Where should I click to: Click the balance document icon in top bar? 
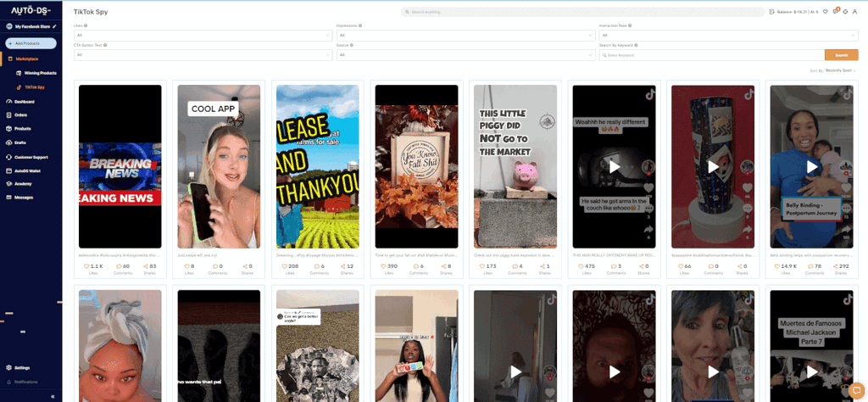point(773,12)
